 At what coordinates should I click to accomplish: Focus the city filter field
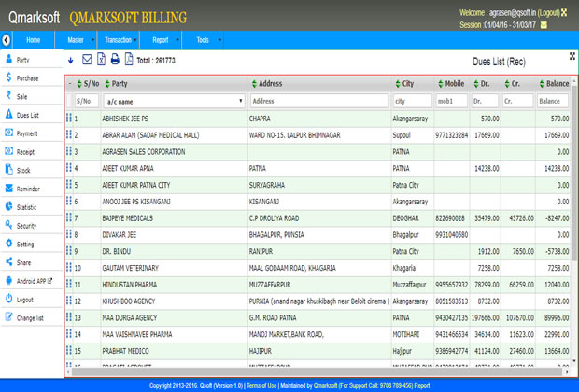[x=413, y=101]
